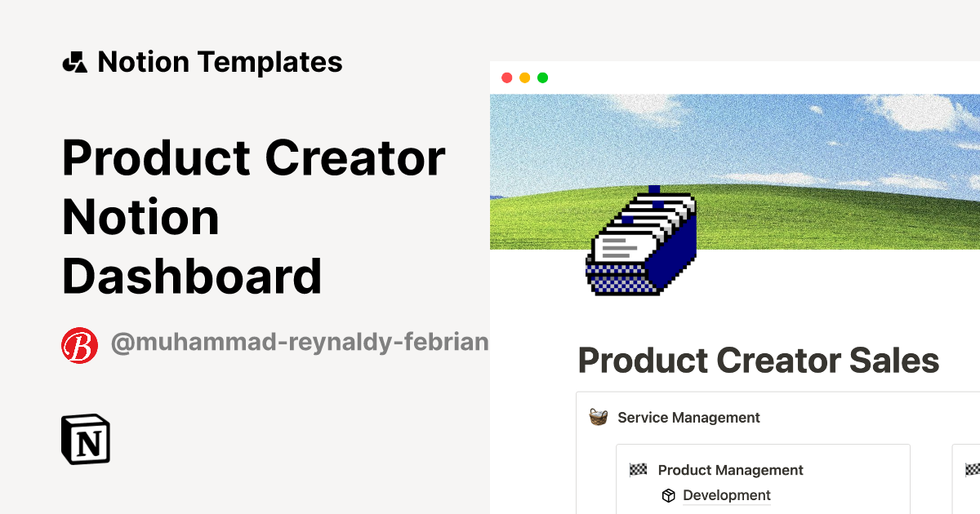The image size is (980, 514).
Task: Click the cube icon next to Development
Action: click(670, 495)
